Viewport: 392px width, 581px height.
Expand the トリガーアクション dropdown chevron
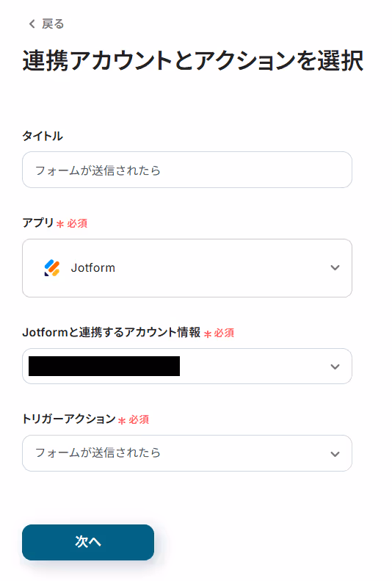[x=335, y=454]
